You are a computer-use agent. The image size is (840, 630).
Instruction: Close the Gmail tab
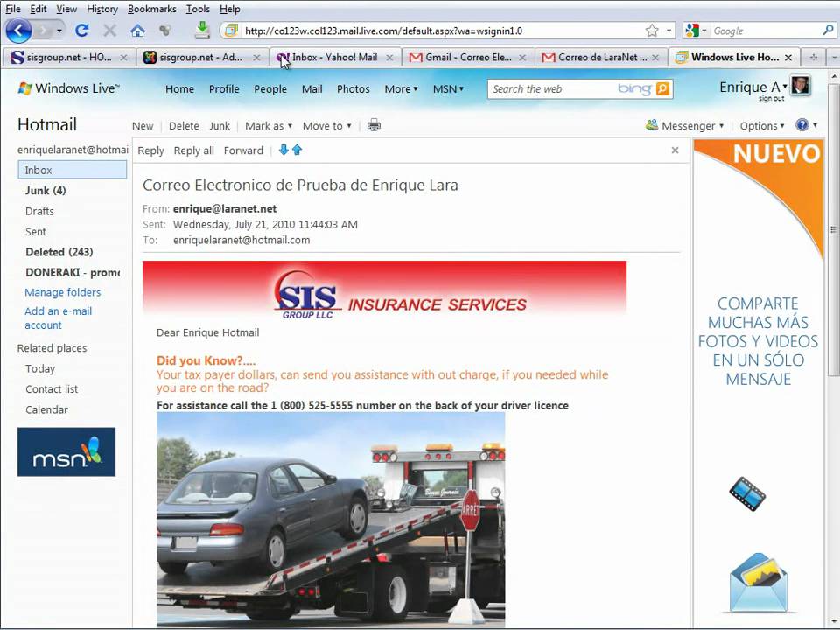(521, 58)
